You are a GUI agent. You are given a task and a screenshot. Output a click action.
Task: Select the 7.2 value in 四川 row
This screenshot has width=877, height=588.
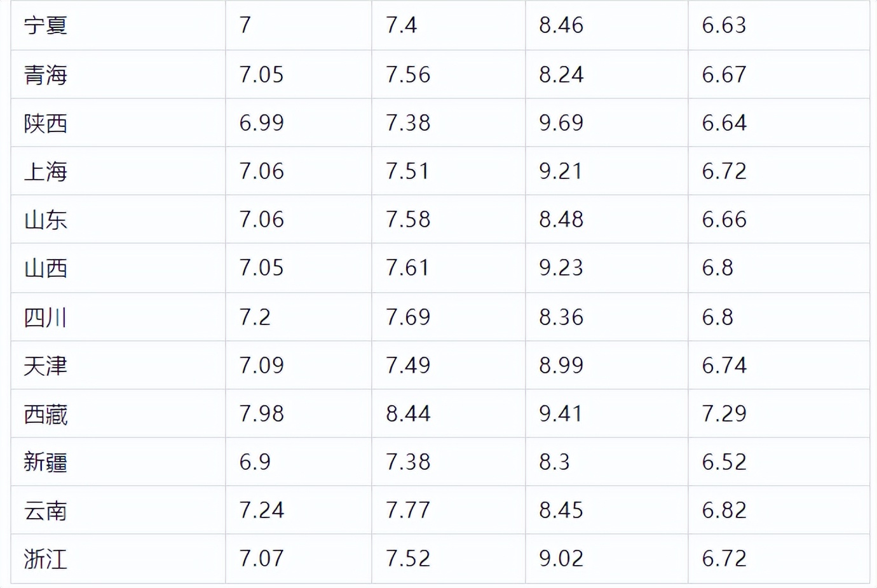pos(255,317)
